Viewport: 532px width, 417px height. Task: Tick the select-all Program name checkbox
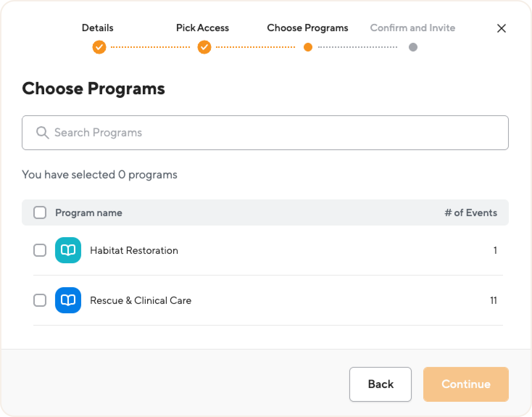coord(40,212)
